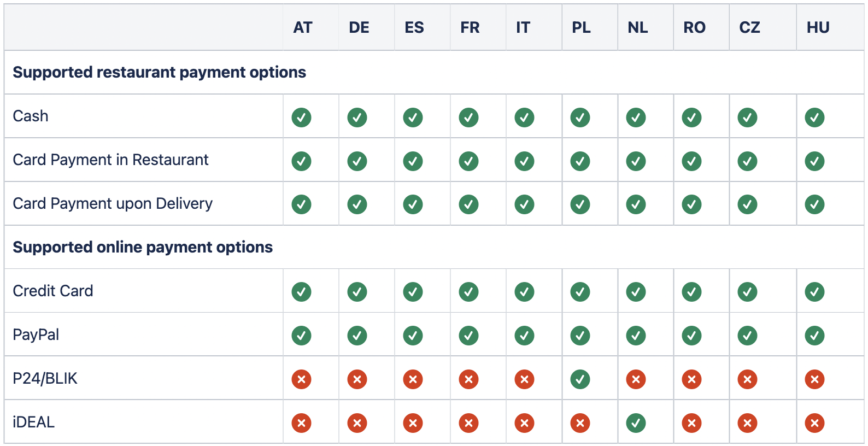Click red cross for P24/BLIK in NL
Screen dimensions: 868x446
coord(636,379)
